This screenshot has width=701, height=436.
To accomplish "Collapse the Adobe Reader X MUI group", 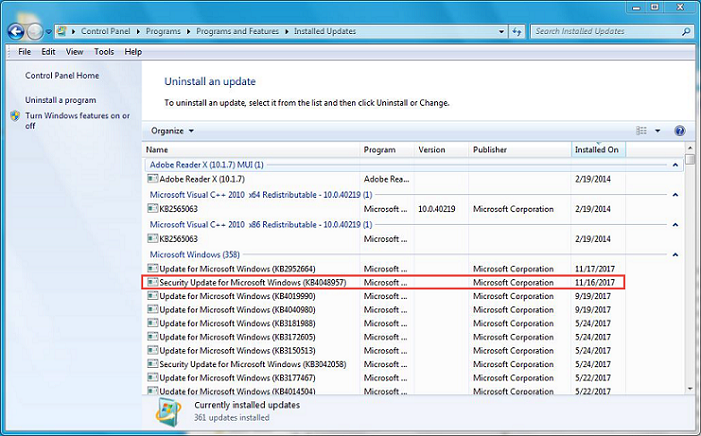I will 676,164.
